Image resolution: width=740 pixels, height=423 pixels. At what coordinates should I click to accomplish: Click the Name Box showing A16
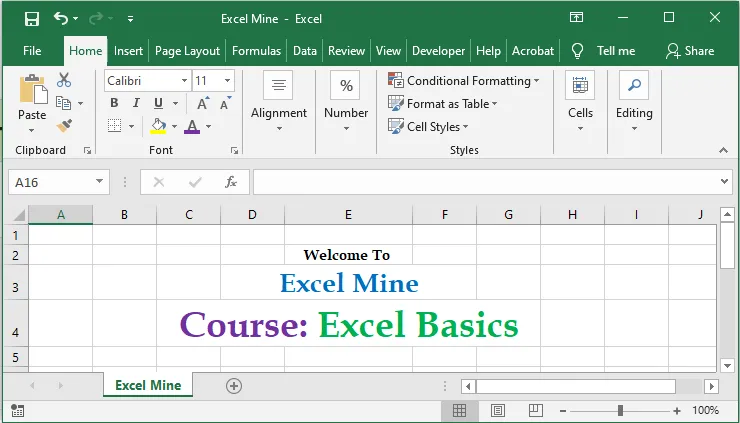pos(51,182)
